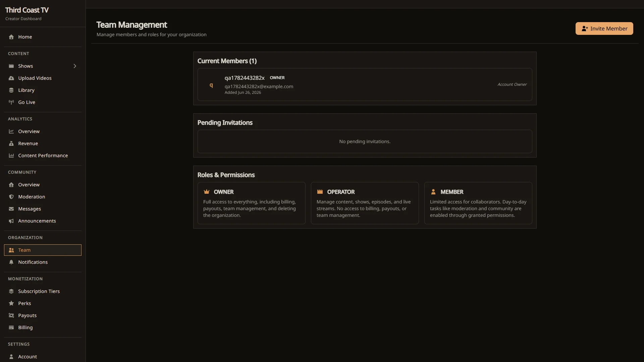Click the qa1782443282x member name
Viewport: 644px width, 362px height.
click(245, 78)
